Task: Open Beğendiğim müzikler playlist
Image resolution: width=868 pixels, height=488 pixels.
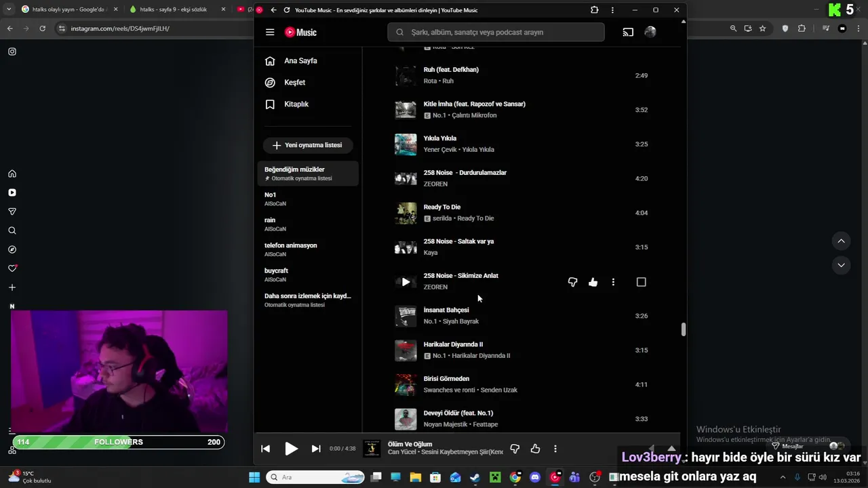Action: coord(309,174)
